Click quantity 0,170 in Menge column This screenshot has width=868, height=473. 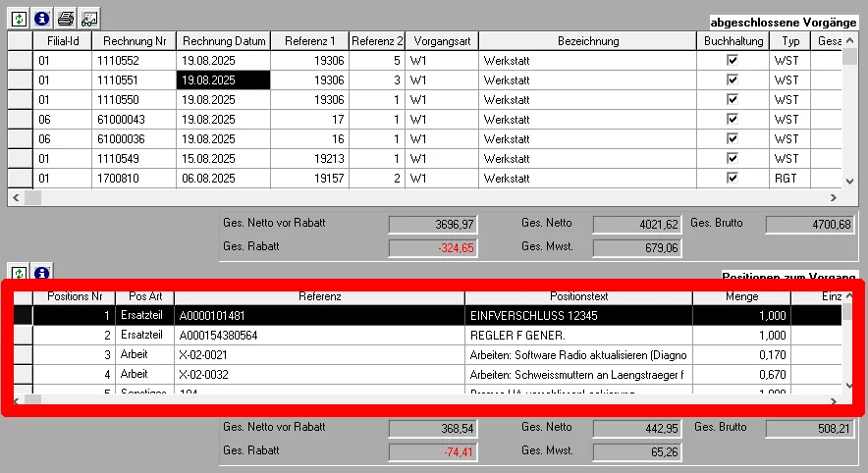[741, 354]
